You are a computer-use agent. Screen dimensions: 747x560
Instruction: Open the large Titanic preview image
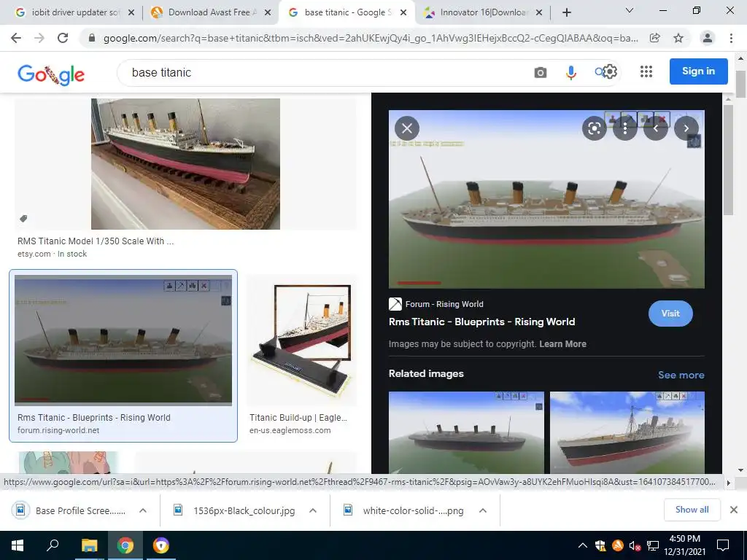[x=546, y=199]
